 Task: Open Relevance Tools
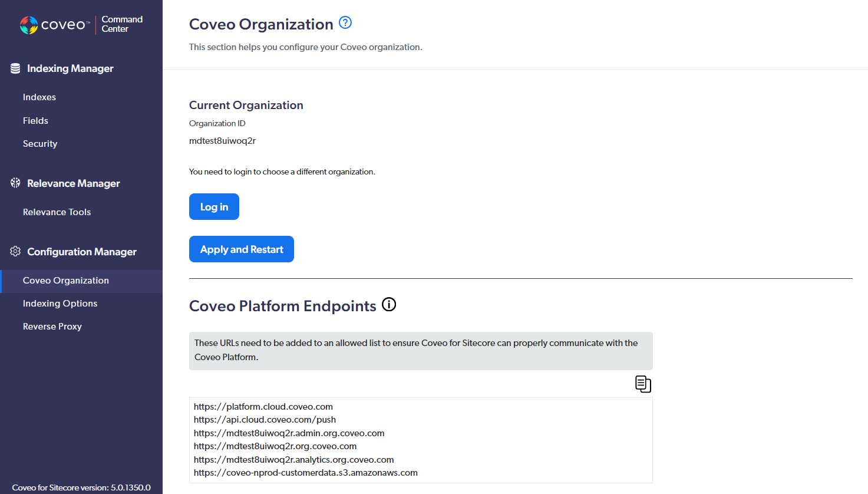tap(57, 212)
